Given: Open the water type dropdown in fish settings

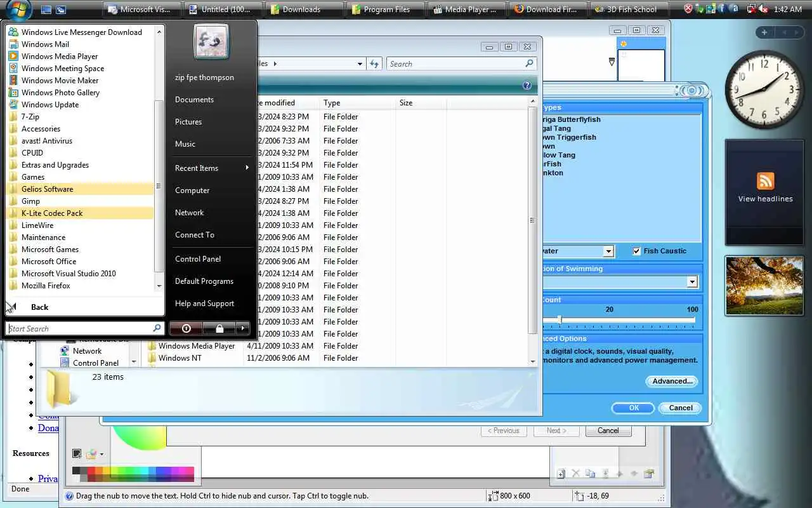Looking at the screenshot, I should (x=608, y=251).
